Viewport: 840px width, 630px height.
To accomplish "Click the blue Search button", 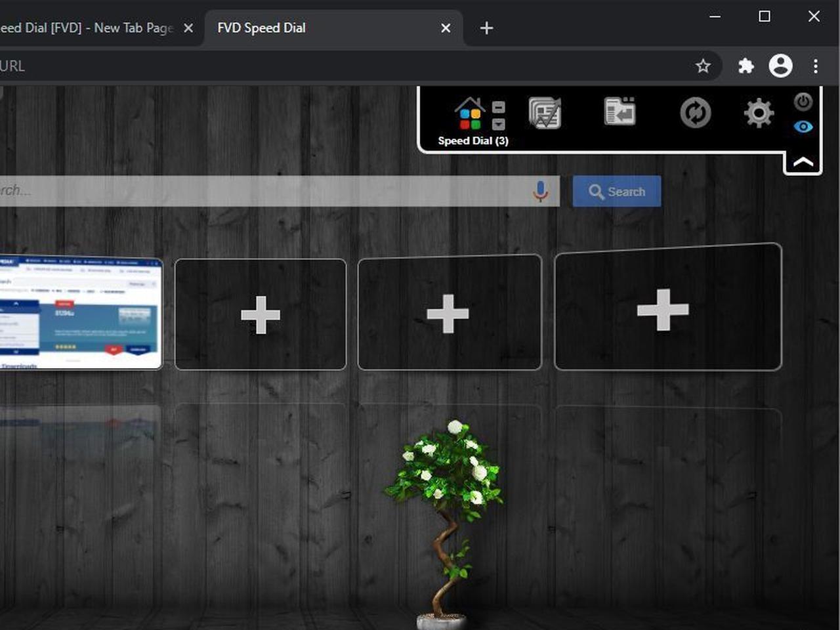I will point(616,192).
